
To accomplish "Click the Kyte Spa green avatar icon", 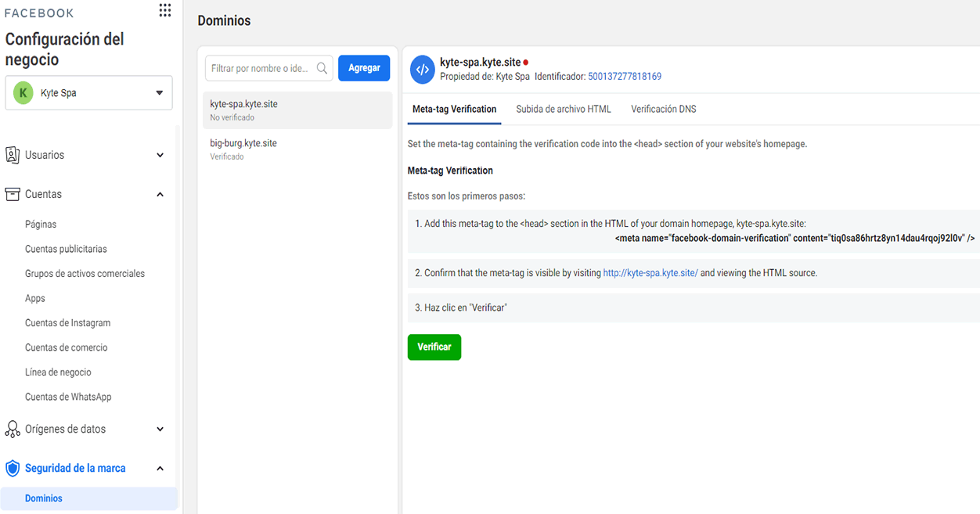I will click(23, 92).
